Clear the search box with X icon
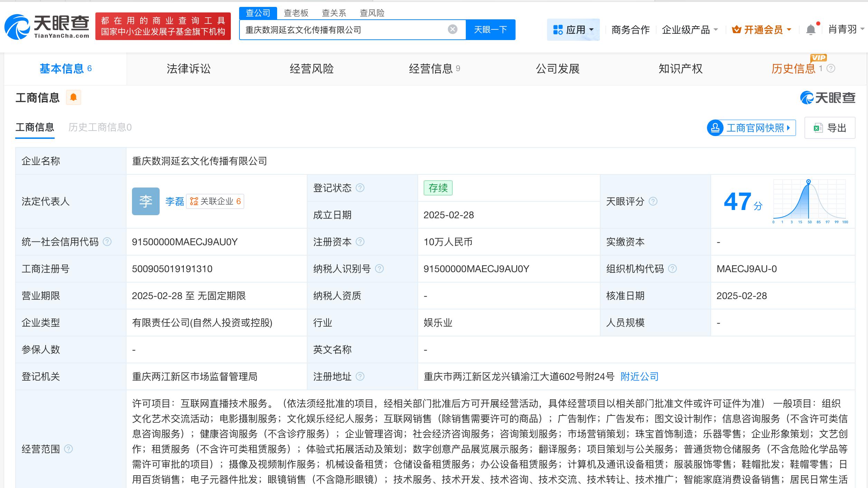 452,29
